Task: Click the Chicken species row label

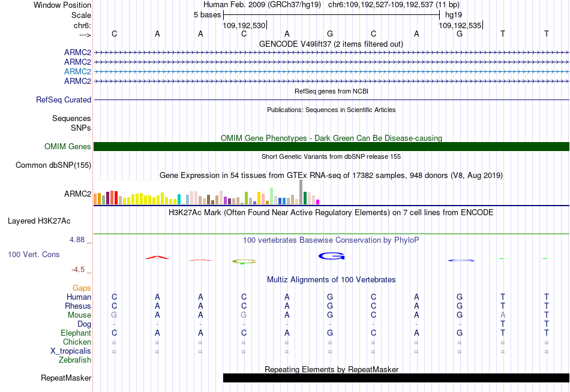Action: pos(77,342)
